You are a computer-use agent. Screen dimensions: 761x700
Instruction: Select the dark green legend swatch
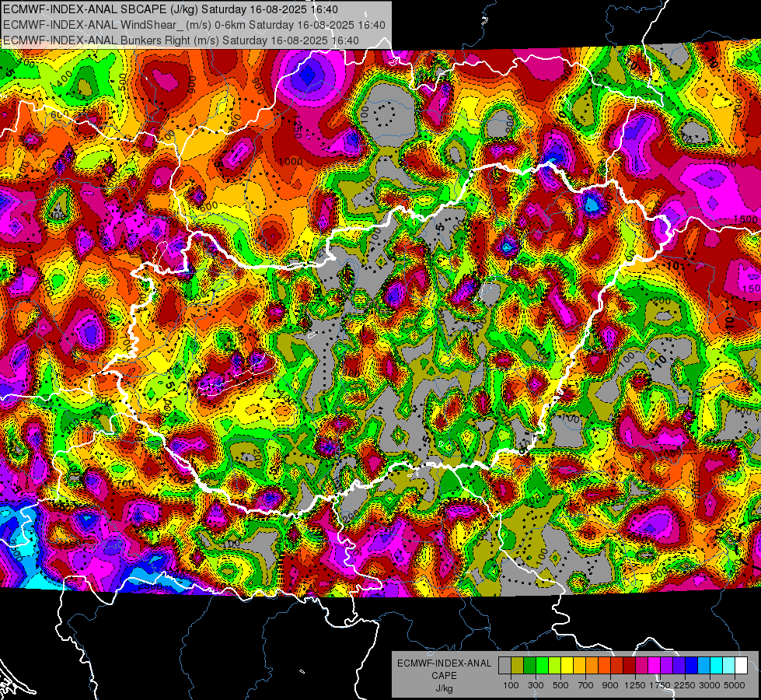tap(529, 666)
